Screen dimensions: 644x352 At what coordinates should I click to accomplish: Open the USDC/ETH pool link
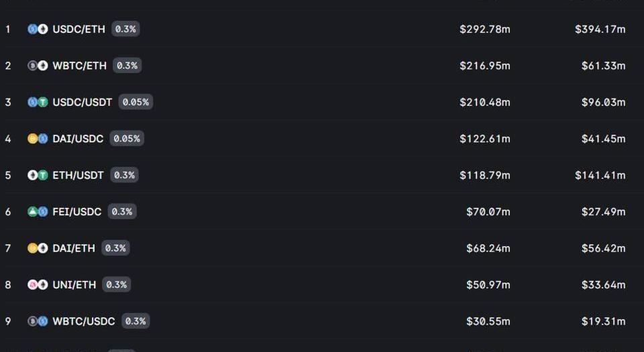coord(78,29)
